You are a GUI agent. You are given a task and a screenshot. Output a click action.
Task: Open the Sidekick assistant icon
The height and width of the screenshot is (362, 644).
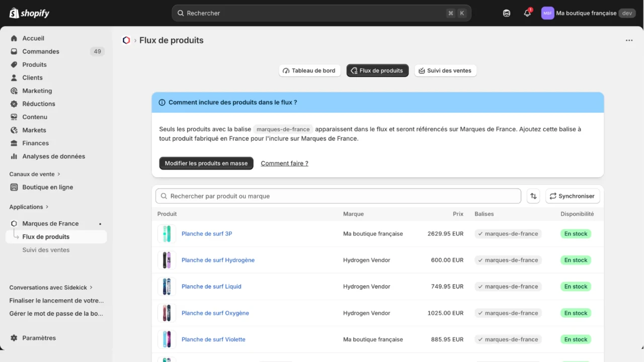pos(507,13)
